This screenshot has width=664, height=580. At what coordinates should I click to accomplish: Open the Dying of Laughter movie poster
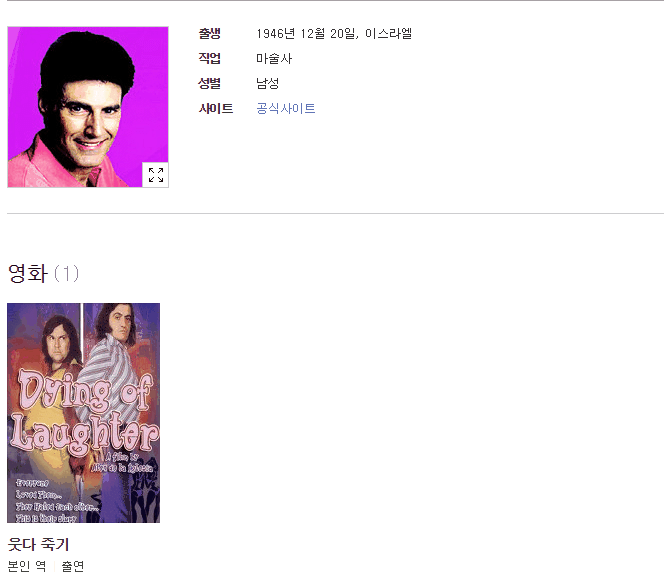tap(83, 413)
